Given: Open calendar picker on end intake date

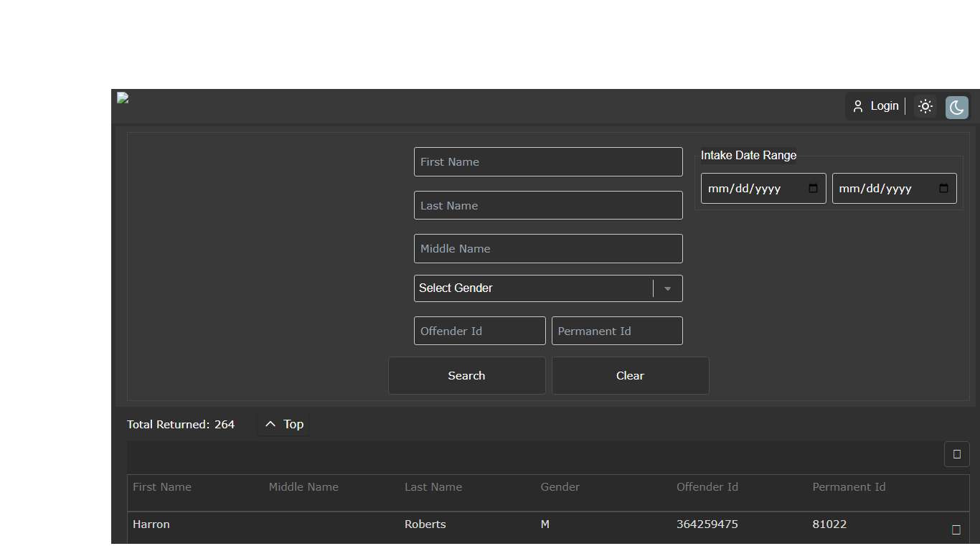Looking at the screenshot, I should tap(943, 189).
